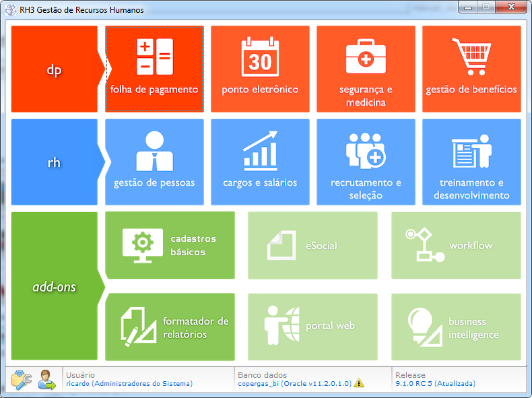This screenshot has width=532, height=398.
Task: Click the eSocial add-on tile
Action: coord(312,245)
